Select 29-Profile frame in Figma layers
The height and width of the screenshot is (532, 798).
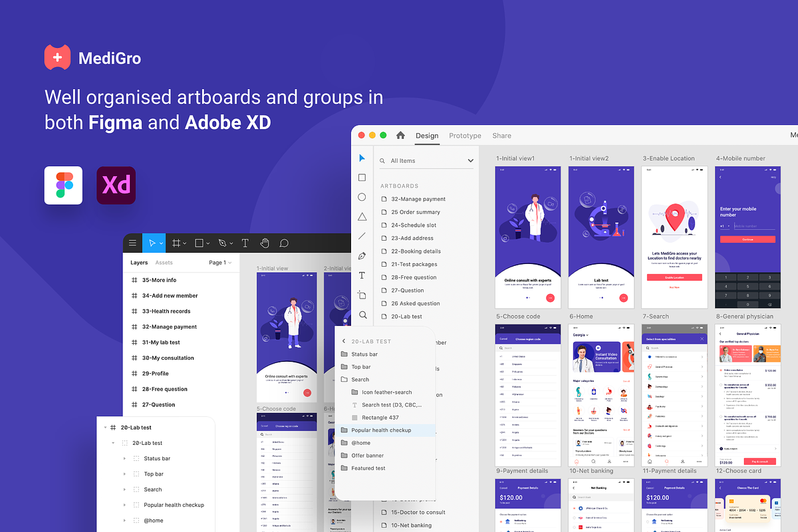point(155,374)
